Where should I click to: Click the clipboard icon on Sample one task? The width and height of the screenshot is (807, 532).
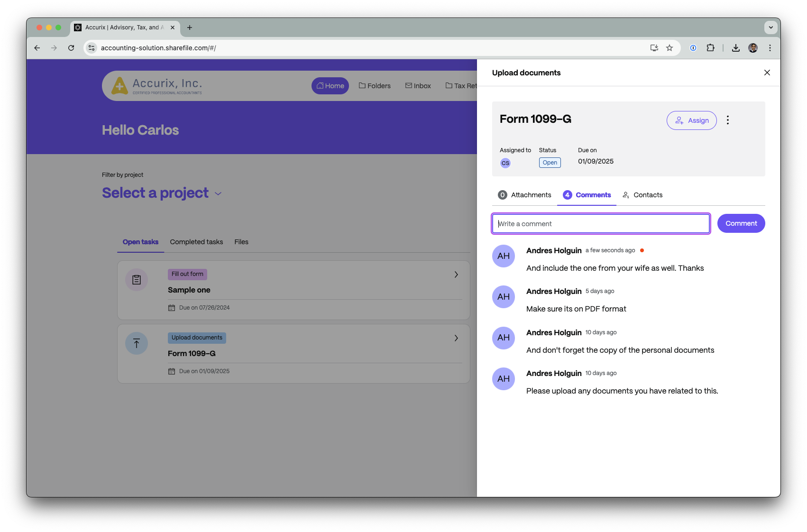point(137,280)
